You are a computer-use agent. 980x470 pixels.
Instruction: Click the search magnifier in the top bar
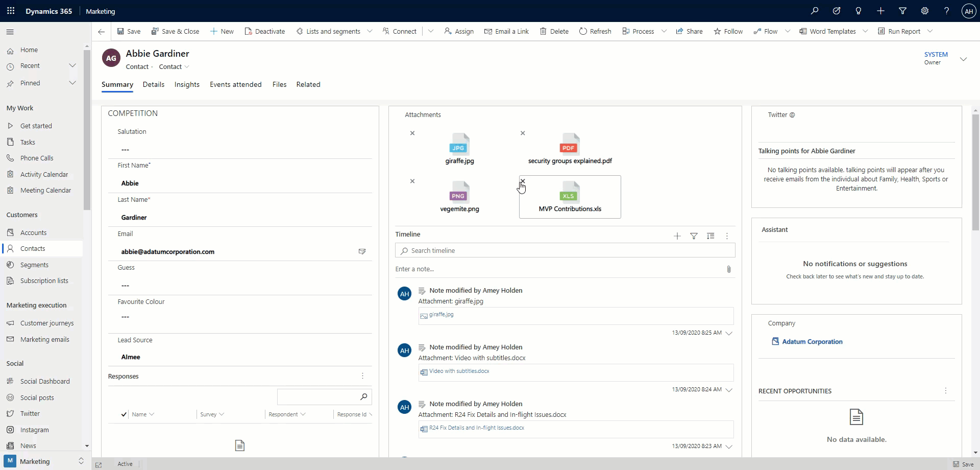coord(815,11)
